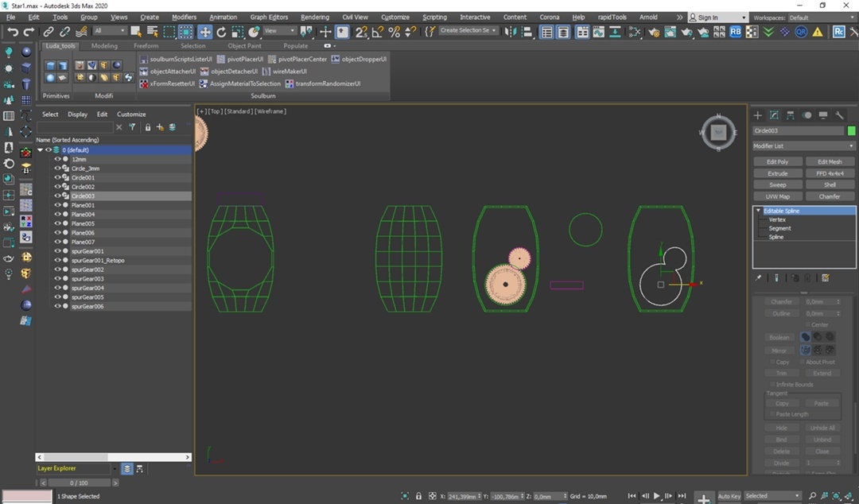Image resolution: width=859 pixels, height=504 pixels.
Task: Click Configure Modifier Sets icon
Action: 825,277
